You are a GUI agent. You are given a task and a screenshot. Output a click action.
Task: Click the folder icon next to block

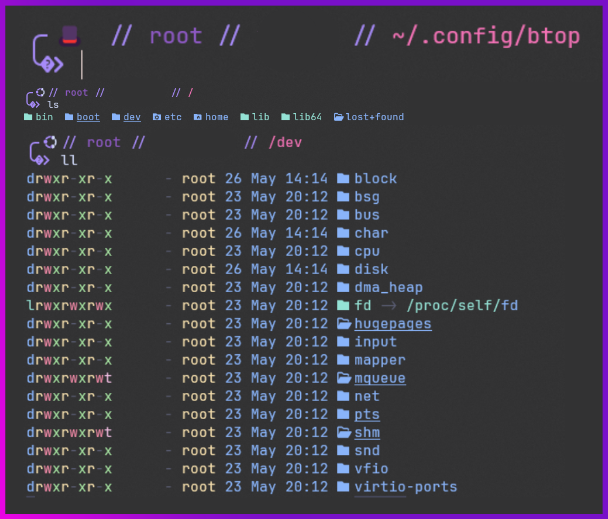tap(343, 179)
